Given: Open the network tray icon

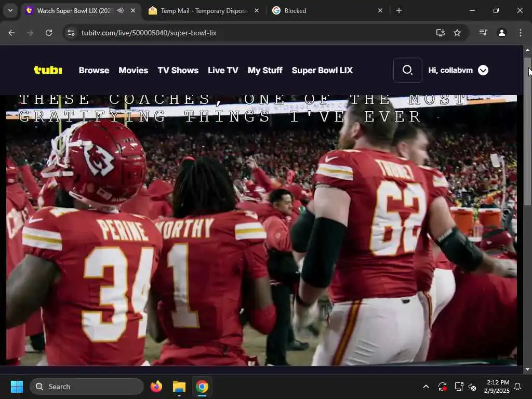Looking at the screenshot, I should 459,387.
